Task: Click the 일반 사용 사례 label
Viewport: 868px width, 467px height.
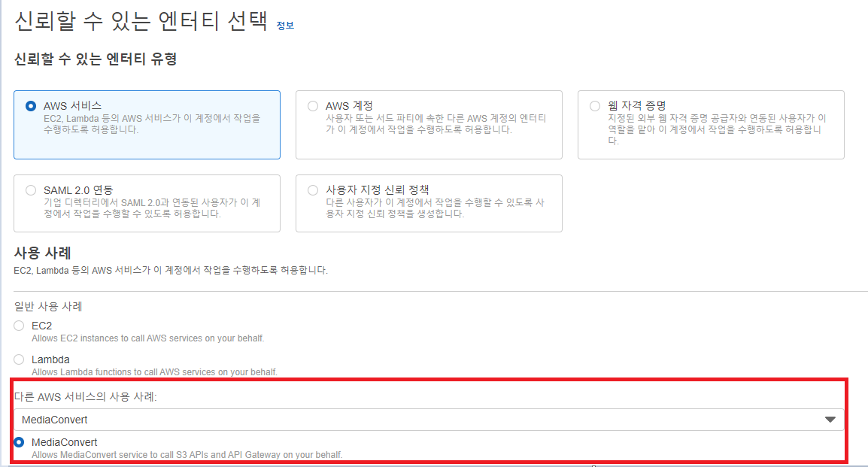Action: (48, 306)
